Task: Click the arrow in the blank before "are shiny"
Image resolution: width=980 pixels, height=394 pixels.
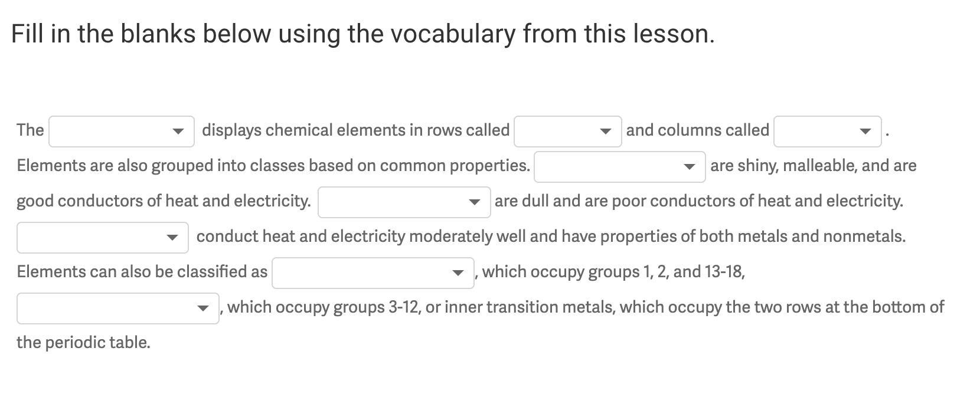Action: coord(689,167)
